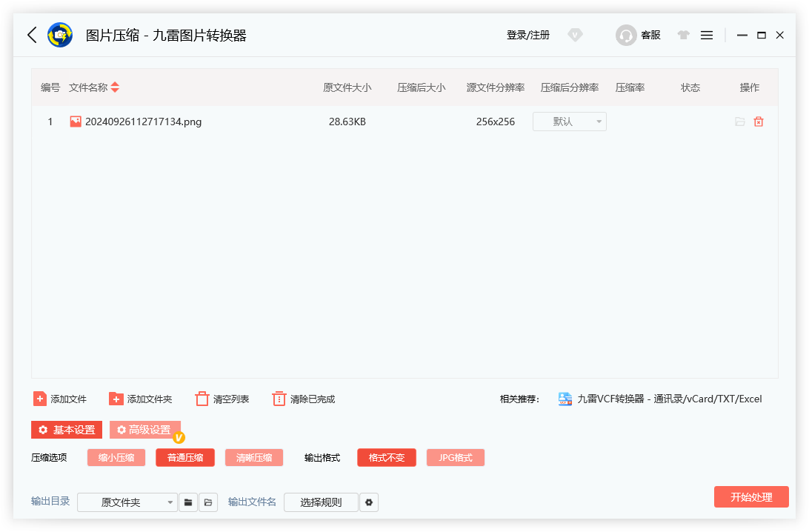Click the 开始处理 start processing button
Image resolution: width=809 pixels, height=532 pixels.
(x=751, y=497)
